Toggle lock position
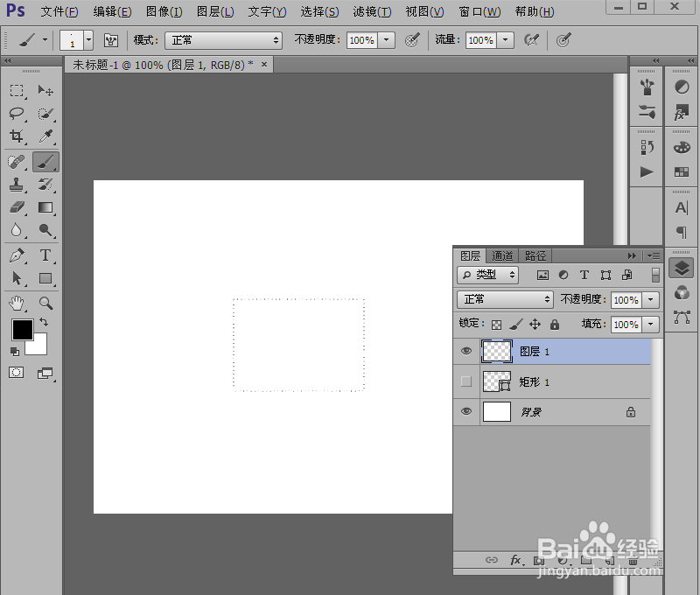 click(535, 325)
